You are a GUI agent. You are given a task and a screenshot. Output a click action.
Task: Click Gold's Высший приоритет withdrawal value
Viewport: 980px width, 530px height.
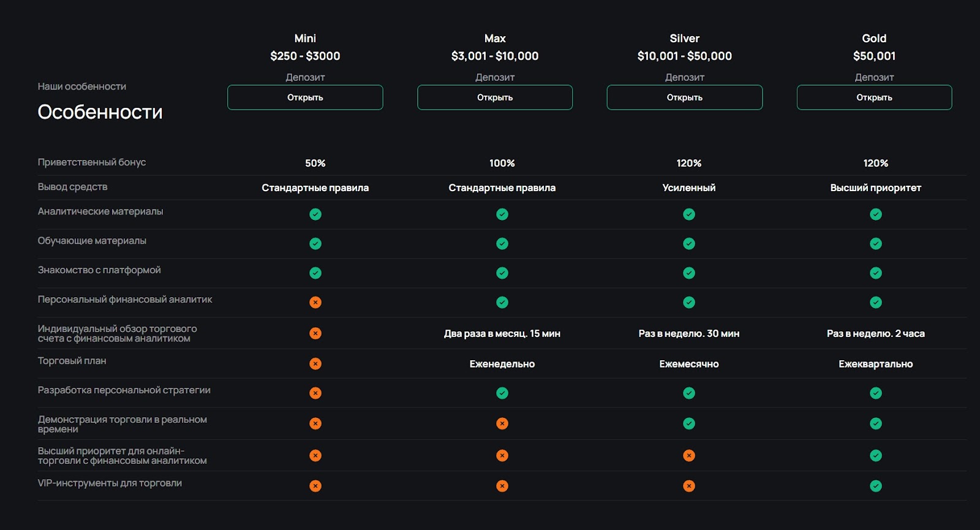click(x=875, y=187)
